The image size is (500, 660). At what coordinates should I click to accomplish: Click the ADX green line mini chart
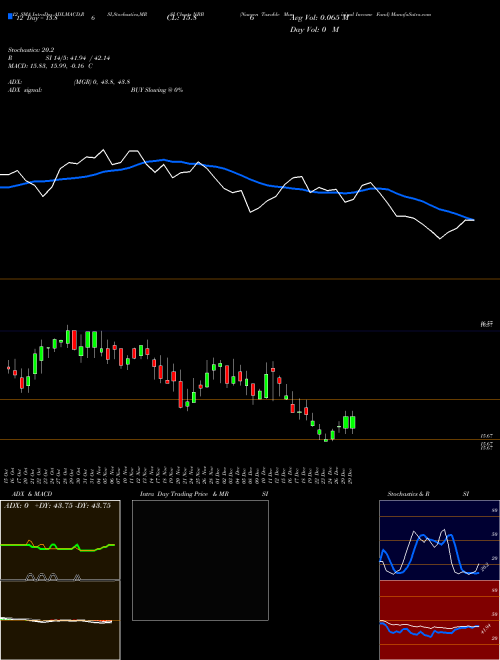point(60,540)
